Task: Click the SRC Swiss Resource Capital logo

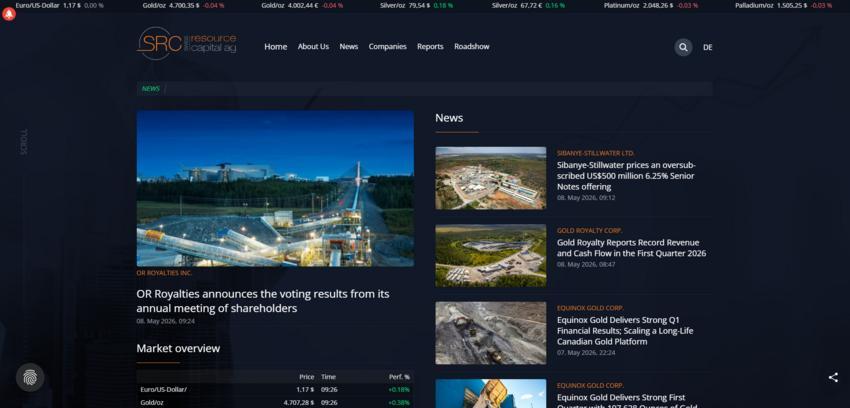Action: click(186, 43)
